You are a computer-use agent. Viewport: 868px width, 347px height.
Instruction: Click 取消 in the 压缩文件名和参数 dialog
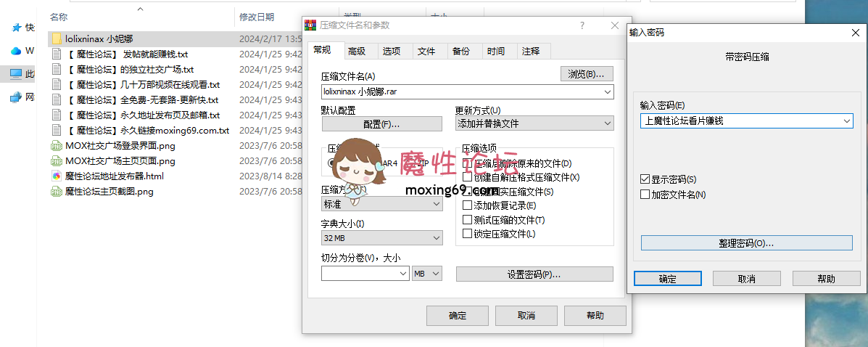(x=526, y=315)
